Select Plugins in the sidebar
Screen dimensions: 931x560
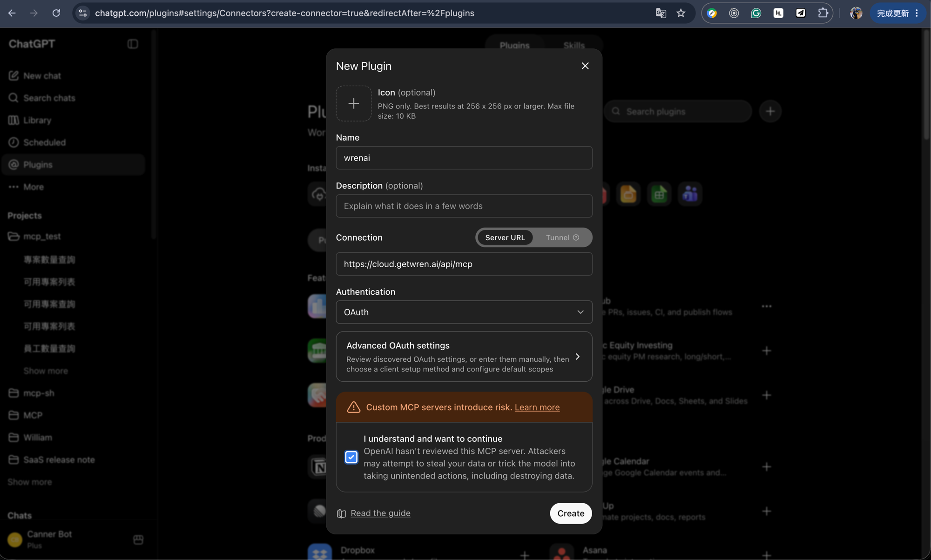[x=73, y=165]
